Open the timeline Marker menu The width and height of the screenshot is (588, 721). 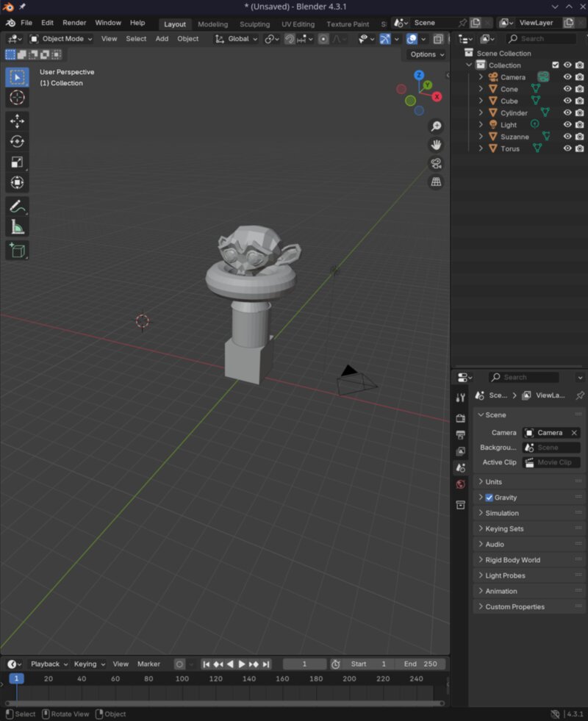point(148,664)
